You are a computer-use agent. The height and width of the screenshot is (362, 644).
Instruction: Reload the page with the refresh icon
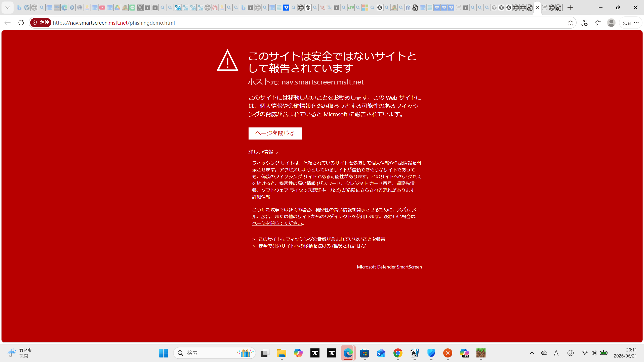pos(21,23)
